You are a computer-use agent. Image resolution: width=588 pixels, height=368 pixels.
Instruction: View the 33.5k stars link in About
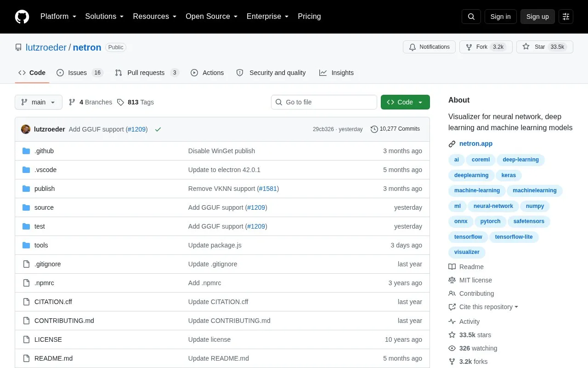469,335
